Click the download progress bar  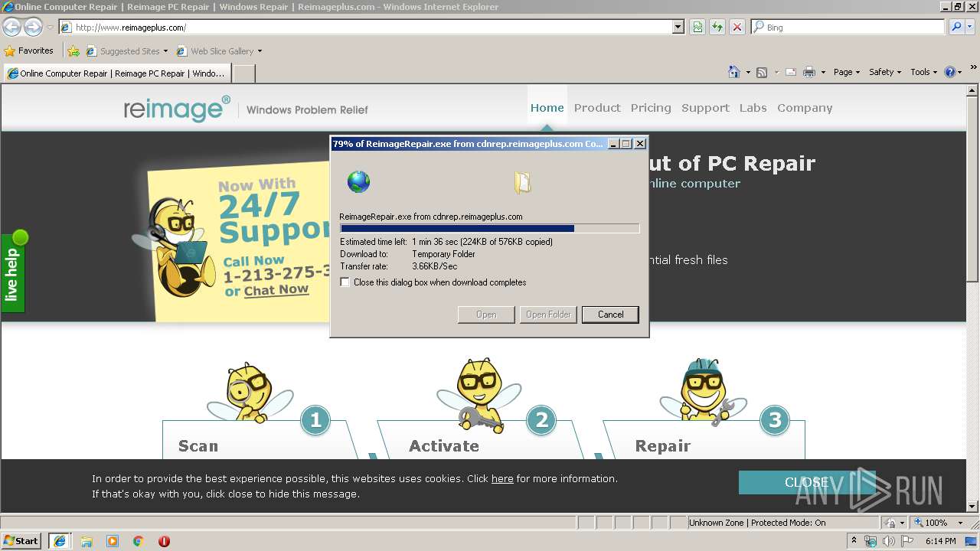489,228
